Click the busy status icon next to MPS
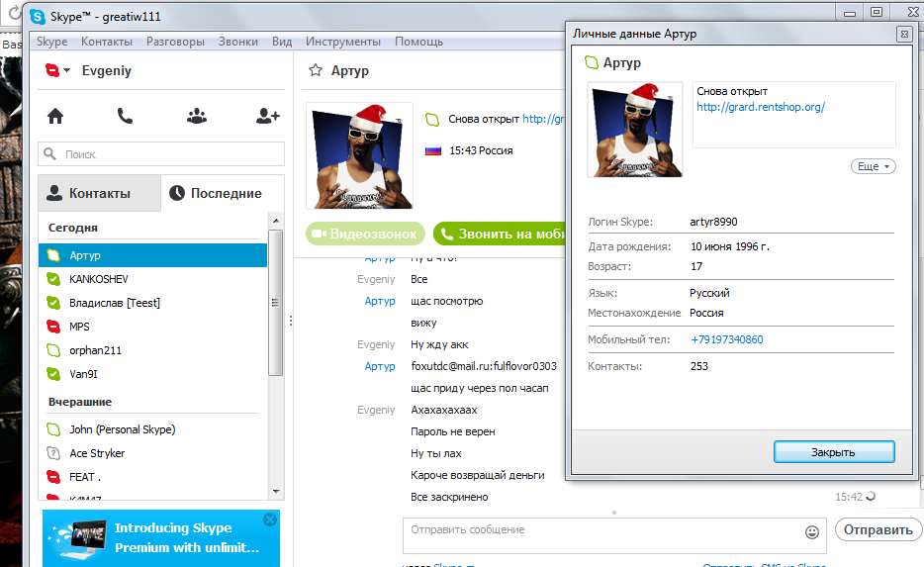The height and width of the screenshot is (567, 924). (53, 327)
